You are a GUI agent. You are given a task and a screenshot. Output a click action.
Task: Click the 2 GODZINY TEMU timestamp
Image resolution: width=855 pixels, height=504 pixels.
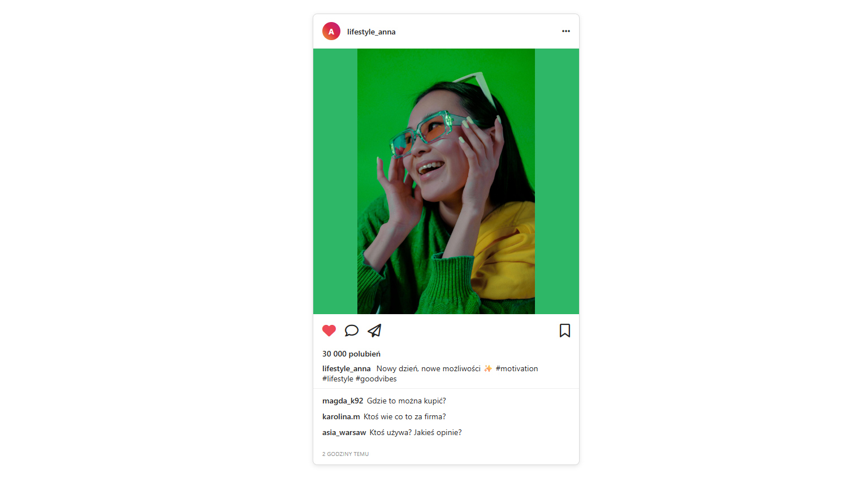(x=346, y=454)
